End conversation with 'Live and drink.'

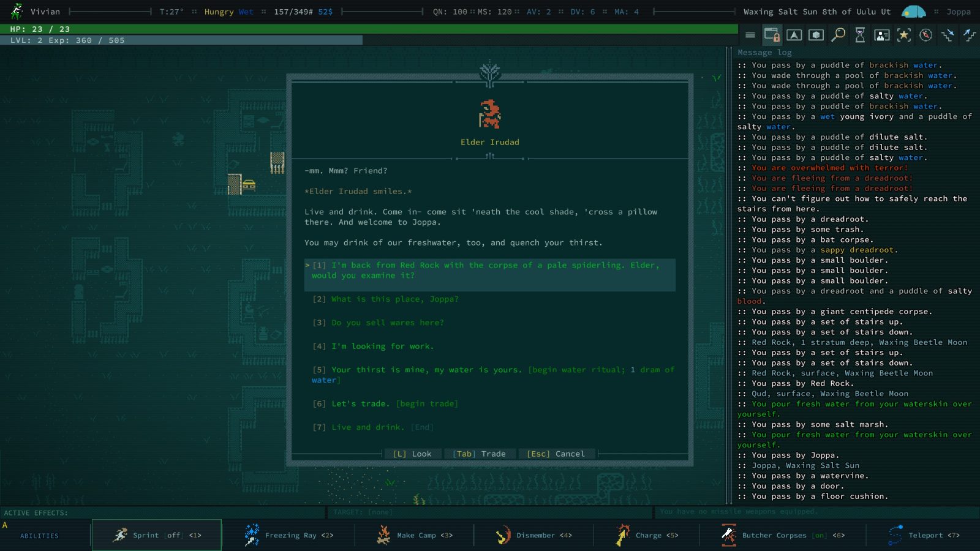(x=373, y=427)
